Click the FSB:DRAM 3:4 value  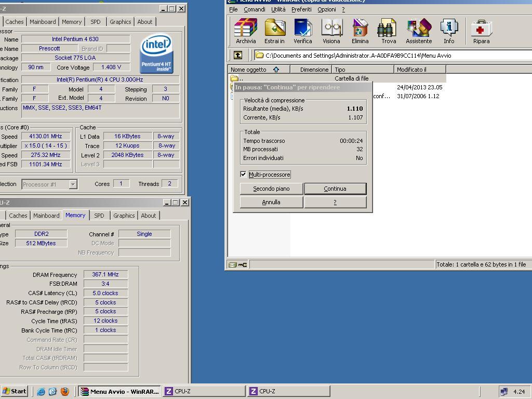[105, 284]
